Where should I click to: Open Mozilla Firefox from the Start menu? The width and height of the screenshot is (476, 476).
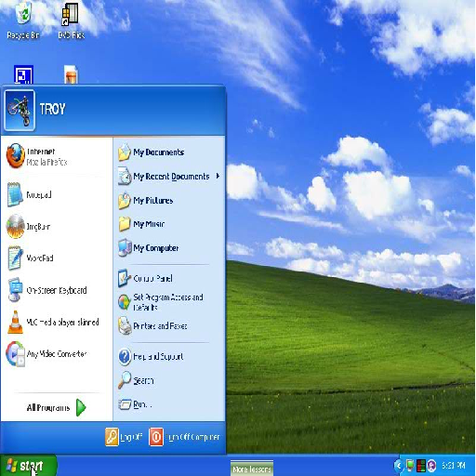57,156
